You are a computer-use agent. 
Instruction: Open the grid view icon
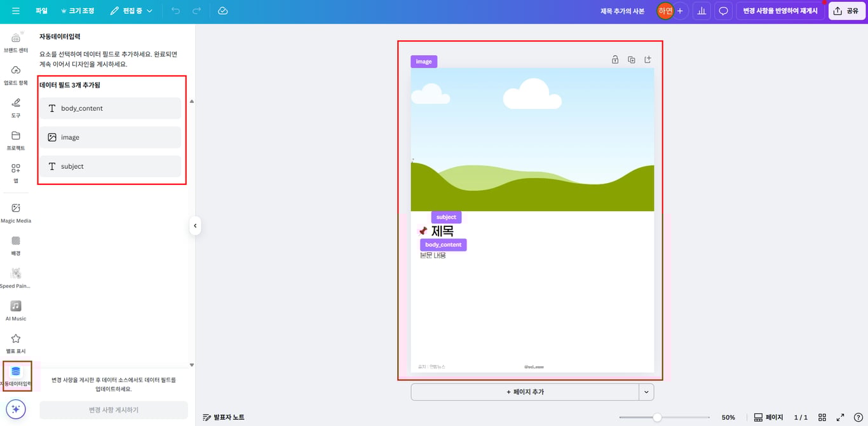click(822, 418)
